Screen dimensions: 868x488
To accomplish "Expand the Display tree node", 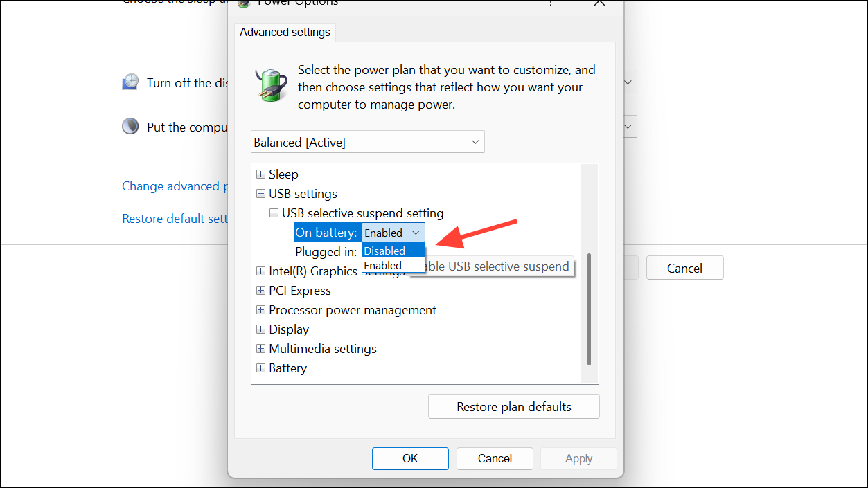I will (260, 329).
